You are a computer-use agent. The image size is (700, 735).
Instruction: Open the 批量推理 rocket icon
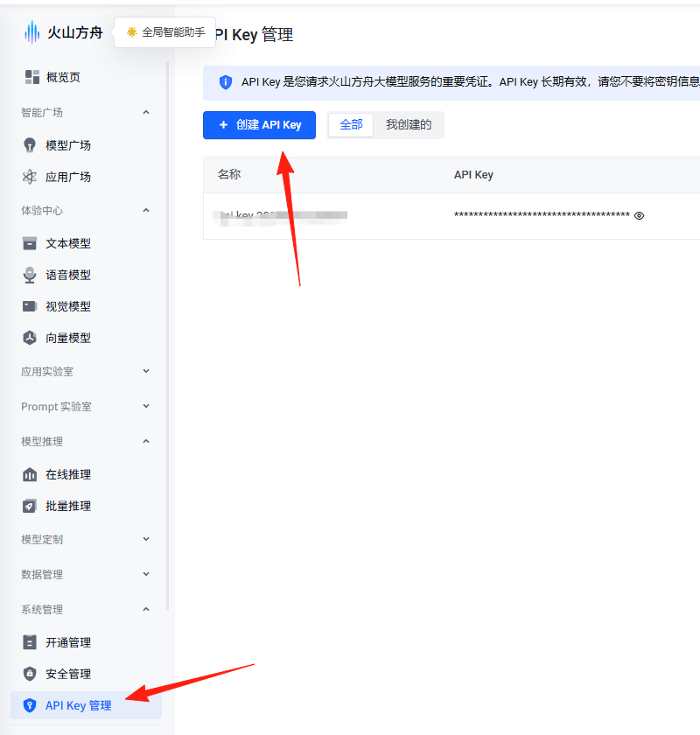[30, 506]
